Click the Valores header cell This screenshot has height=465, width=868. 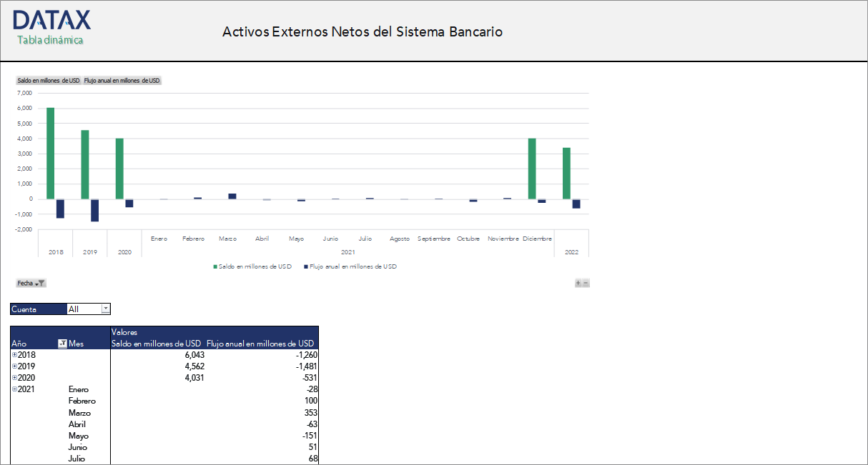pyautogui.click(x=124, y=331)
